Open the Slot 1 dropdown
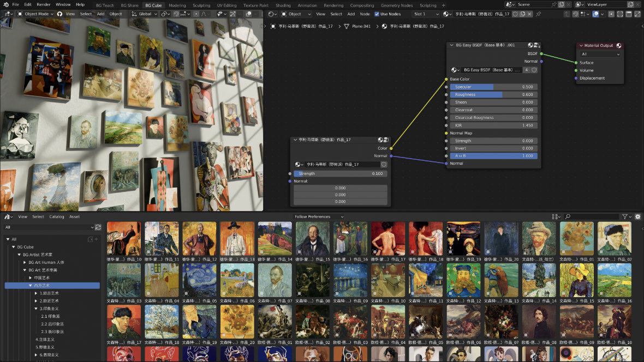644x362 pixels. (x=426, y=14)
